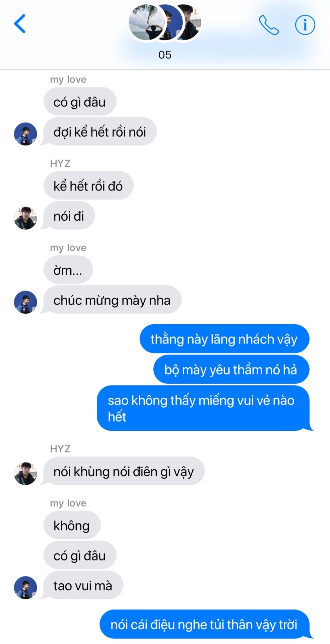
Task: Tap HYZ avatar beside 'nói khùng nói điên'
Action: click(25, 473)
